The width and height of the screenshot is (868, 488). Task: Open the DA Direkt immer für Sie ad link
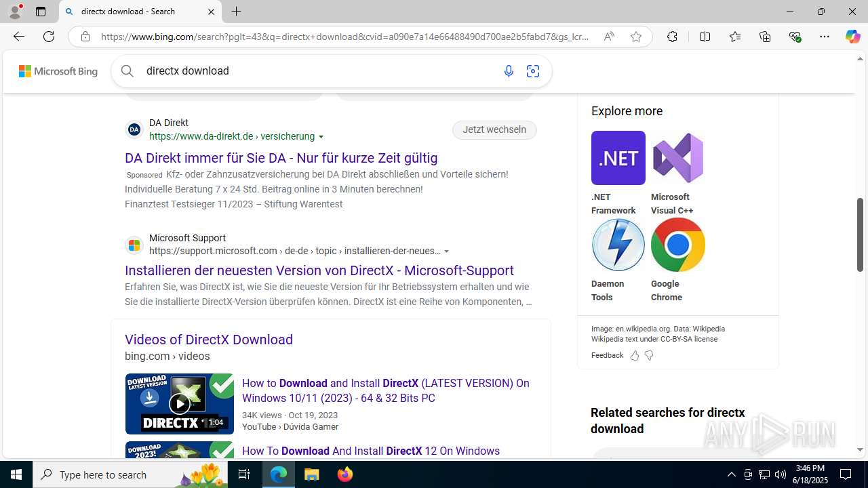click(x=281, y=158)
